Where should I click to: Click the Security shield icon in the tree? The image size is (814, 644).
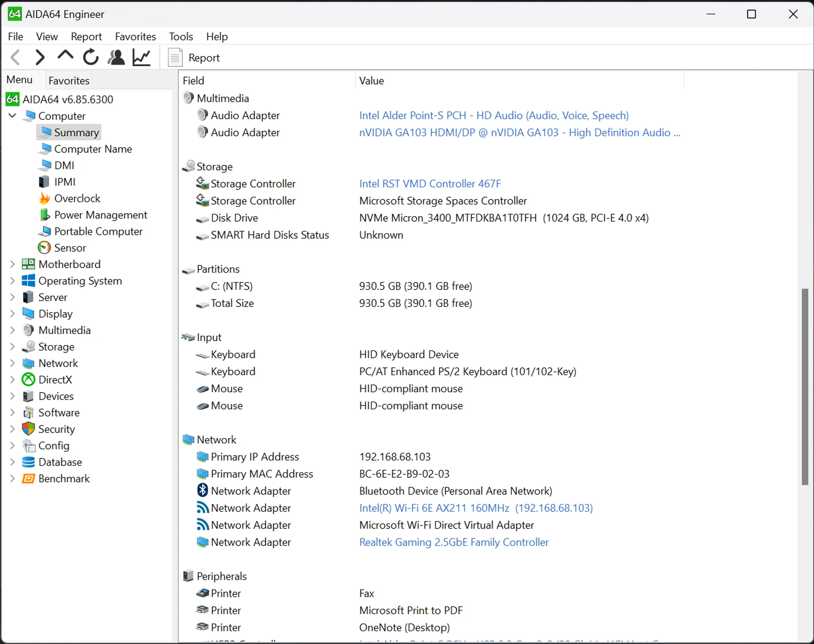click(x=28, y=429)
